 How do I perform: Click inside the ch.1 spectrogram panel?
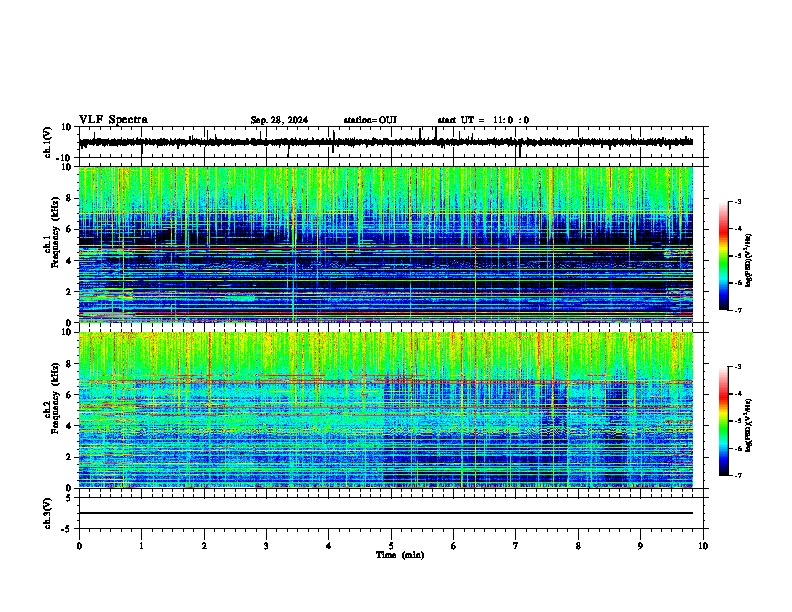(386, 244)
